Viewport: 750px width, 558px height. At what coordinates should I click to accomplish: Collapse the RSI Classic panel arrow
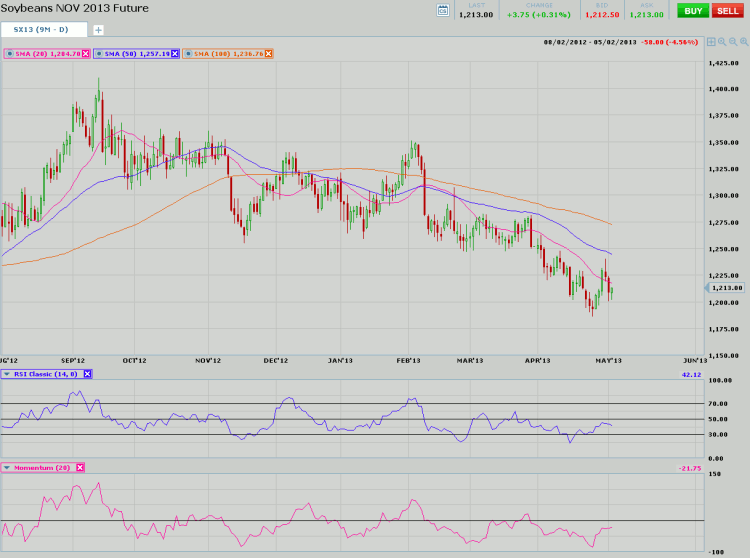[x=8, y=373]
